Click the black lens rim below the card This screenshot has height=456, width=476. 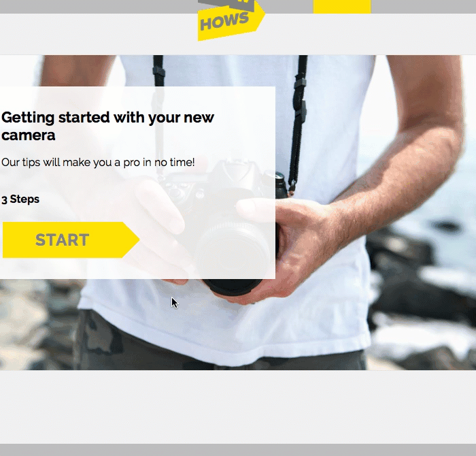233,287
